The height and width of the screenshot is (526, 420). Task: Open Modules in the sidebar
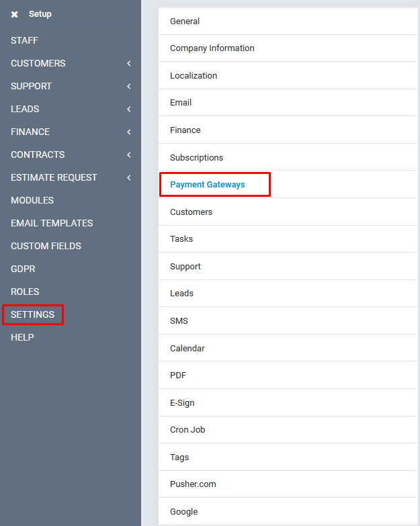[x=32, y=200]
